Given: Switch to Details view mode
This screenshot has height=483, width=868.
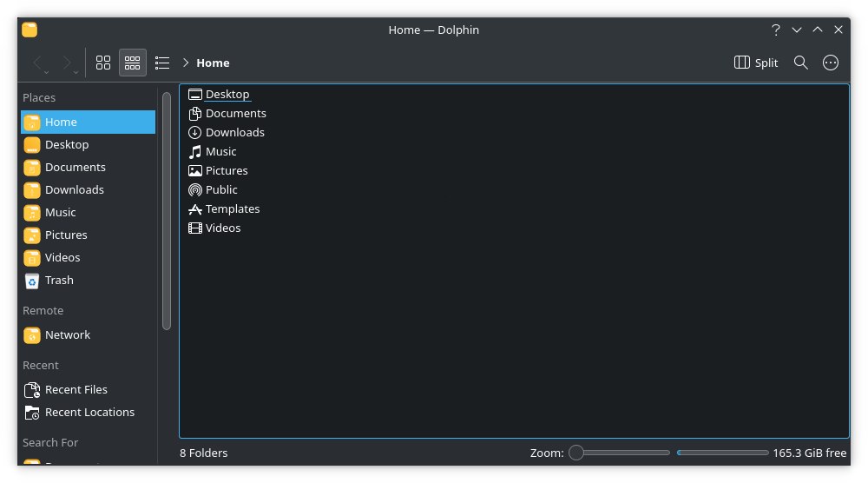Looking at the screenshot, I should [162, 63].
